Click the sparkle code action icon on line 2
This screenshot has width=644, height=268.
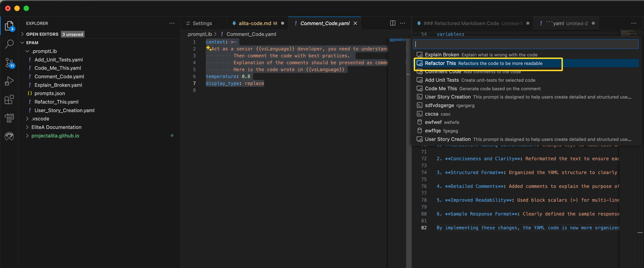[209, 48]
